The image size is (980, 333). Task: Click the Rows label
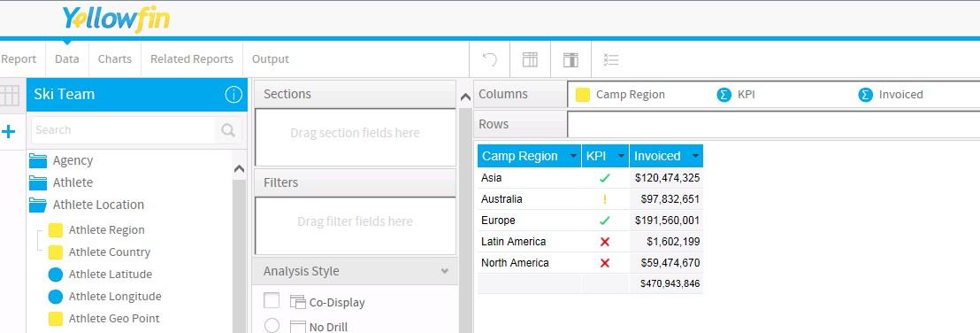pyautogui.click(x=494, y=124)
